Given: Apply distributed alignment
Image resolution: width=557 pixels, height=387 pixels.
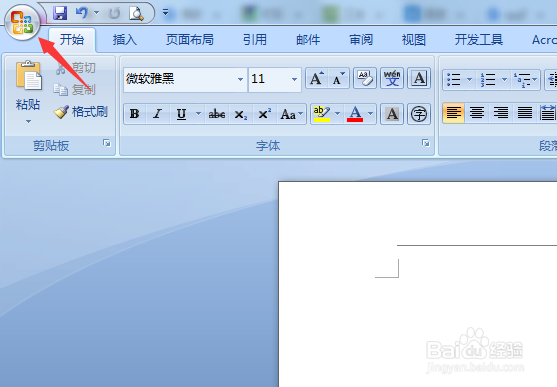Looking at the screenshot, I should coord(547,113).
